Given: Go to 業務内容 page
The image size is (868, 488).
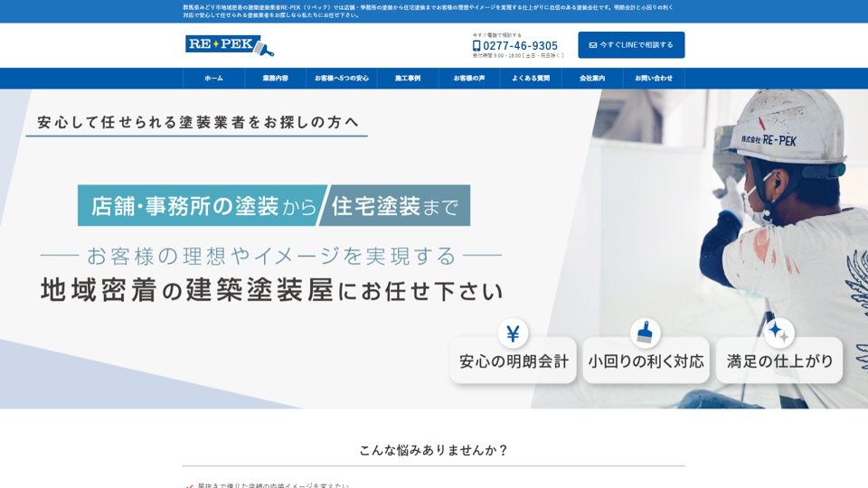Looking at the screenshot, I should click(275, 79).
